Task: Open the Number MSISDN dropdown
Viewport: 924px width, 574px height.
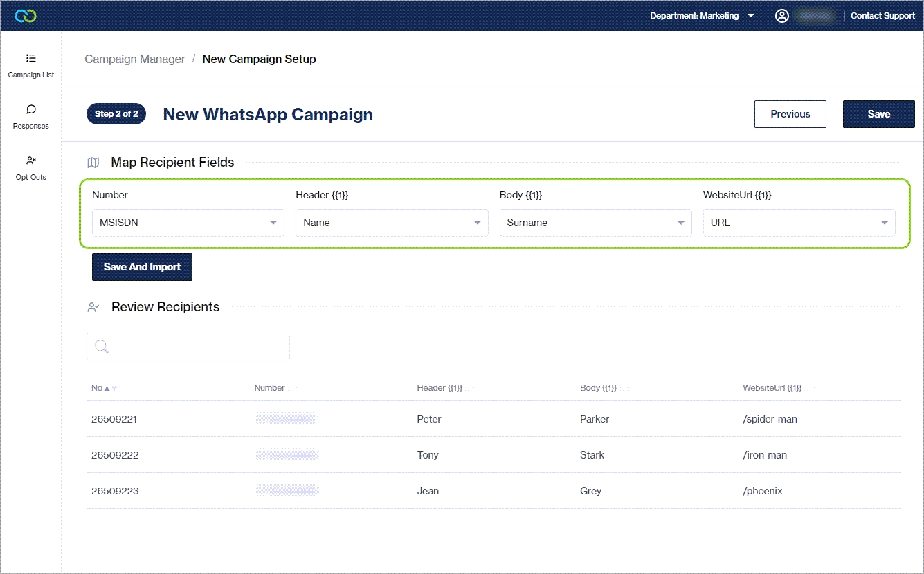Action: 188,223
